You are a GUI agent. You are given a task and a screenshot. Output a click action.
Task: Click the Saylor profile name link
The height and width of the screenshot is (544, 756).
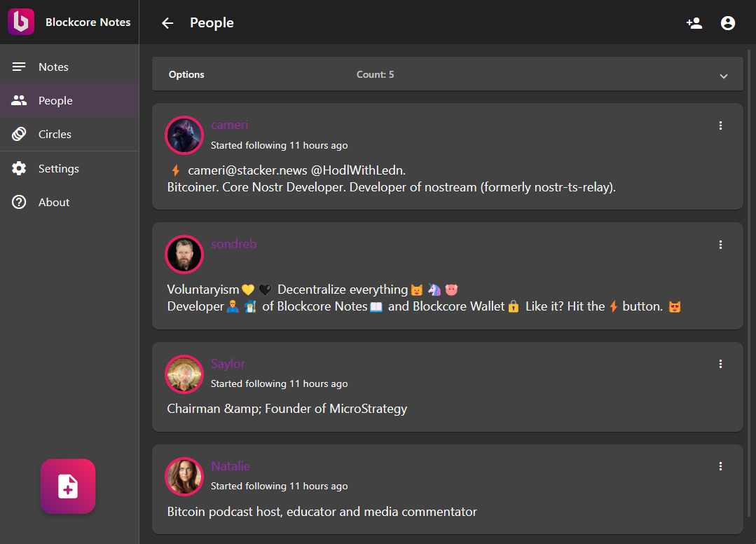point(228,364)
